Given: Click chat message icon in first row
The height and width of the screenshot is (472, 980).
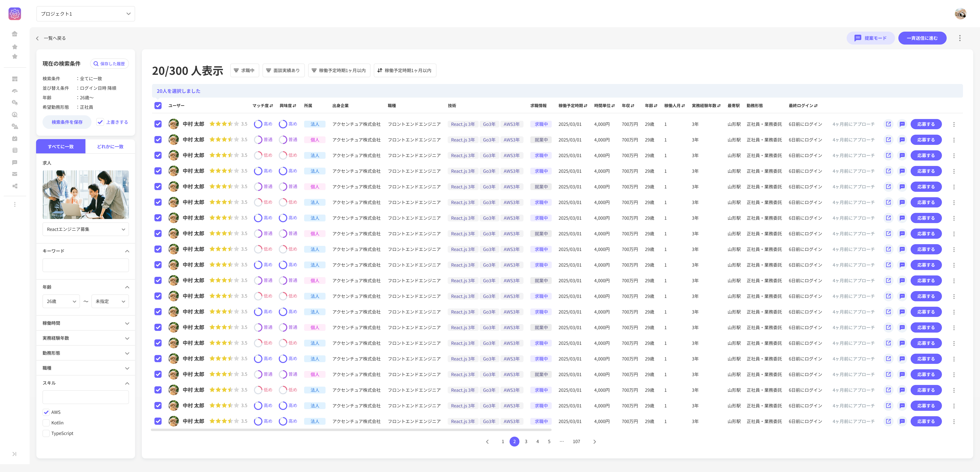Looking at the screenshot, I should pyautogui.click(x=902, y=124).
